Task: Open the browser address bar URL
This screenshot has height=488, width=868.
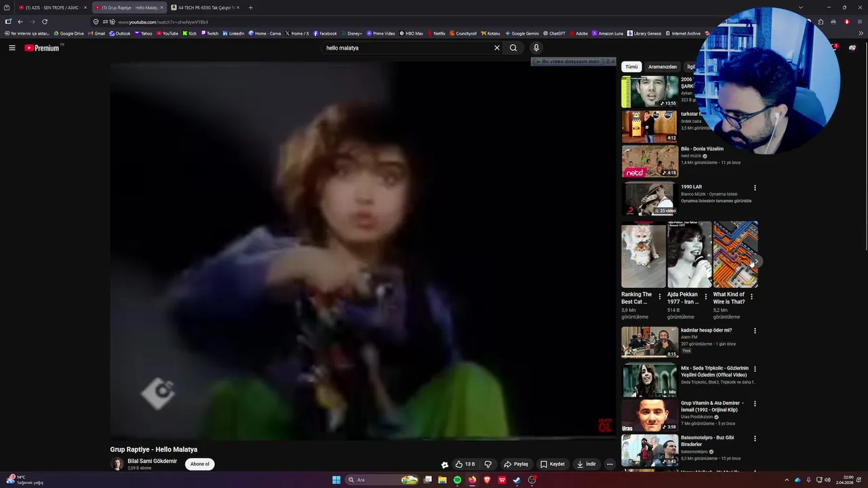Action: click(163, 22)
